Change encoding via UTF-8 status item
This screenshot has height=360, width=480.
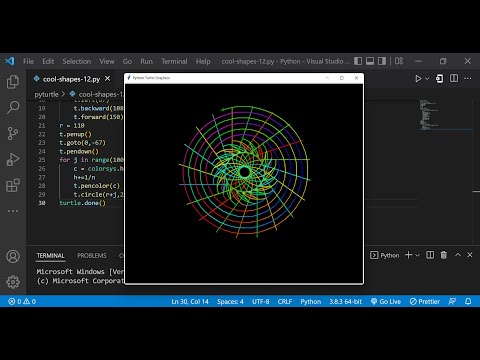click(x=260, y=301)
